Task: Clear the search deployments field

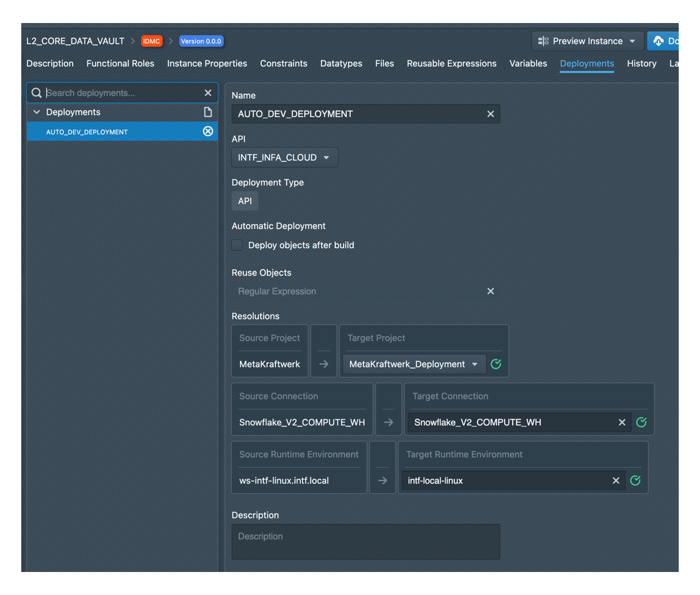Action: (x=208, y=93)
